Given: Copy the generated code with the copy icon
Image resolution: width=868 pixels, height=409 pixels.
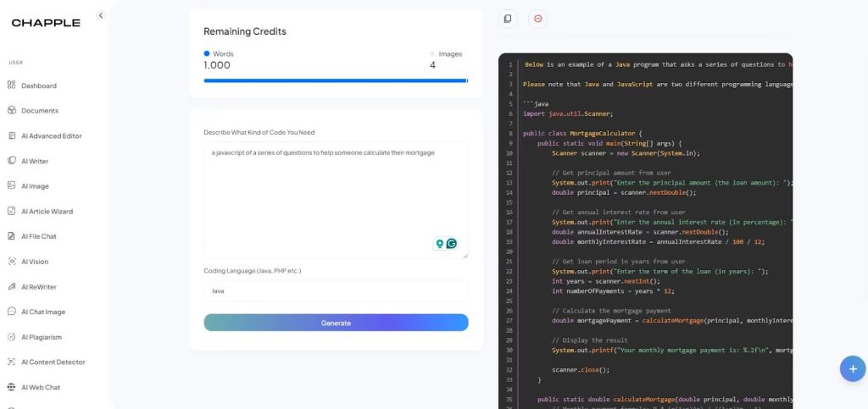Looking at the screenshot, I should 508,19.
